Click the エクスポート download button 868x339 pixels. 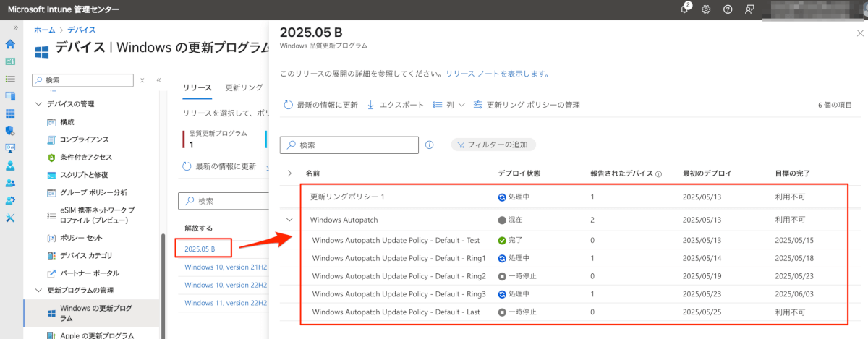point(396,105)
